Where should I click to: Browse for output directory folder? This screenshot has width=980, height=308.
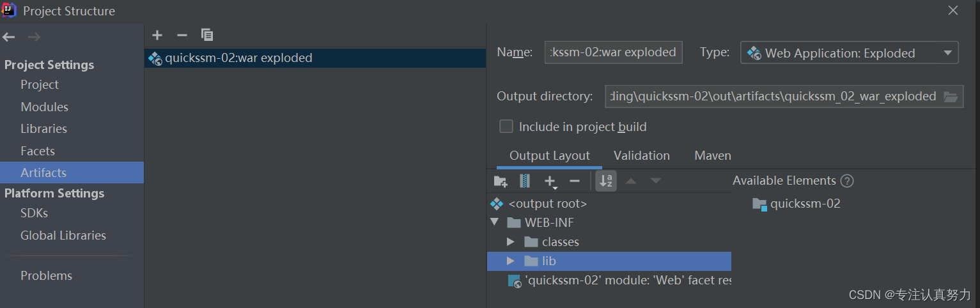pos(951,97)
